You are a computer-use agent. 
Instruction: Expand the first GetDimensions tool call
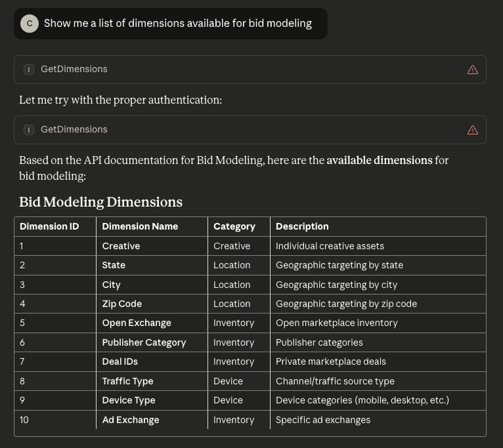[250, 70]
